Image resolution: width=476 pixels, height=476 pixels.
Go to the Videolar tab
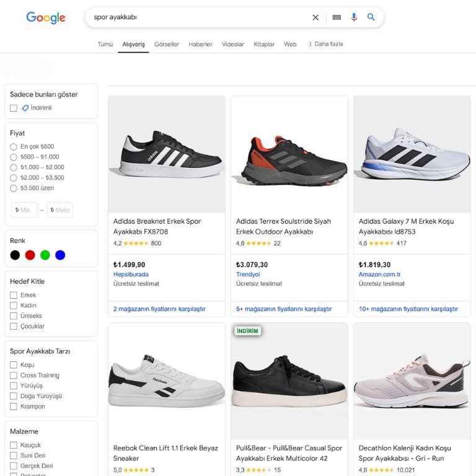pos(233,45)
